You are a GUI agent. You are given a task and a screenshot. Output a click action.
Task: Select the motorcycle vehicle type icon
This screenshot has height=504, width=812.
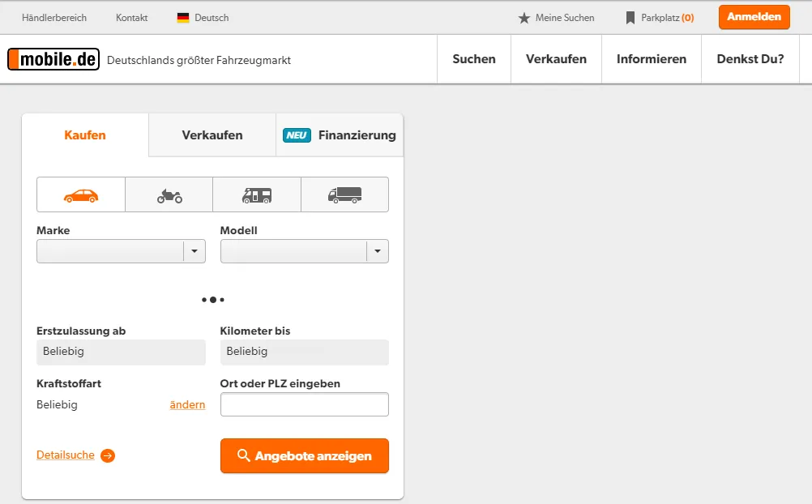(x=169, y=194)
